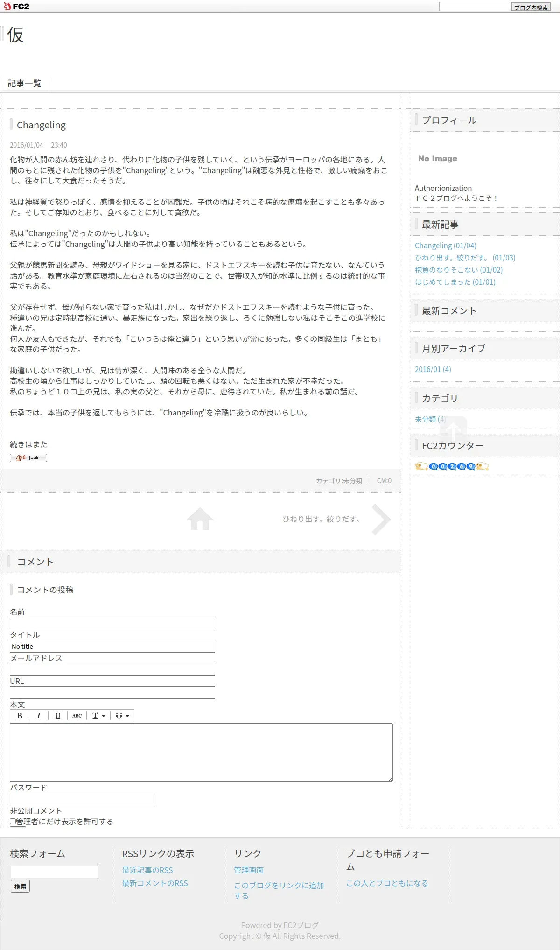Click the 名前 input field
Viewport: 560px width, 950px height.
112,623
